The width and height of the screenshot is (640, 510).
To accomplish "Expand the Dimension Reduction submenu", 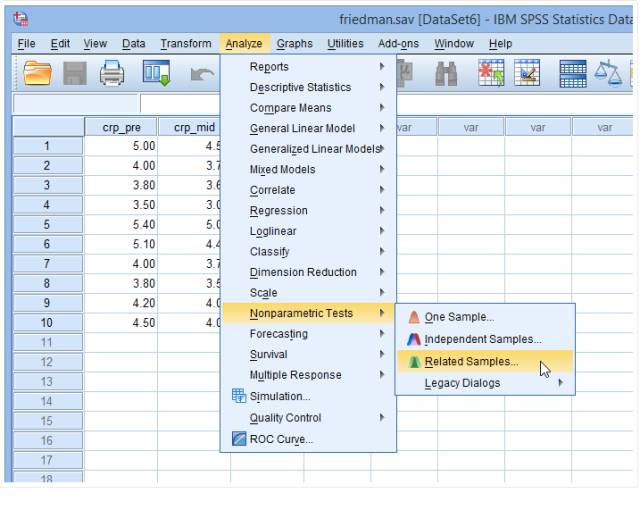I will click(308, 272).
